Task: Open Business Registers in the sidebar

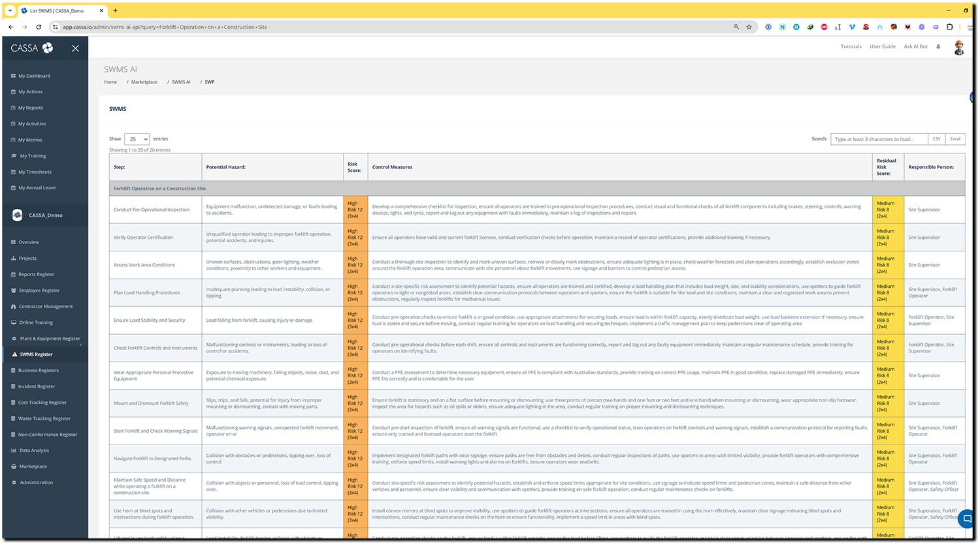Action: (x=39, y=371)
